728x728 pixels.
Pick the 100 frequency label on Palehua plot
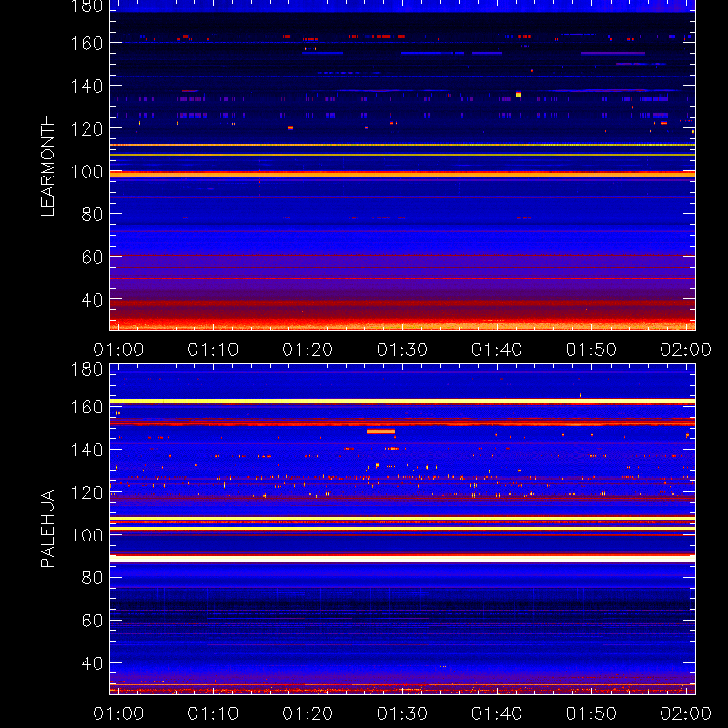(x=86, y=535)
